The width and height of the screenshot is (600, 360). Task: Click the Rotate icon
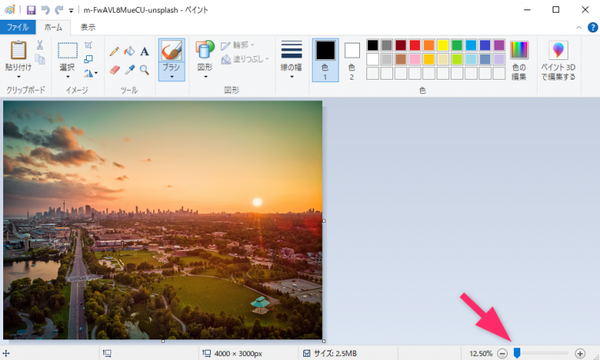click(88, 73)
